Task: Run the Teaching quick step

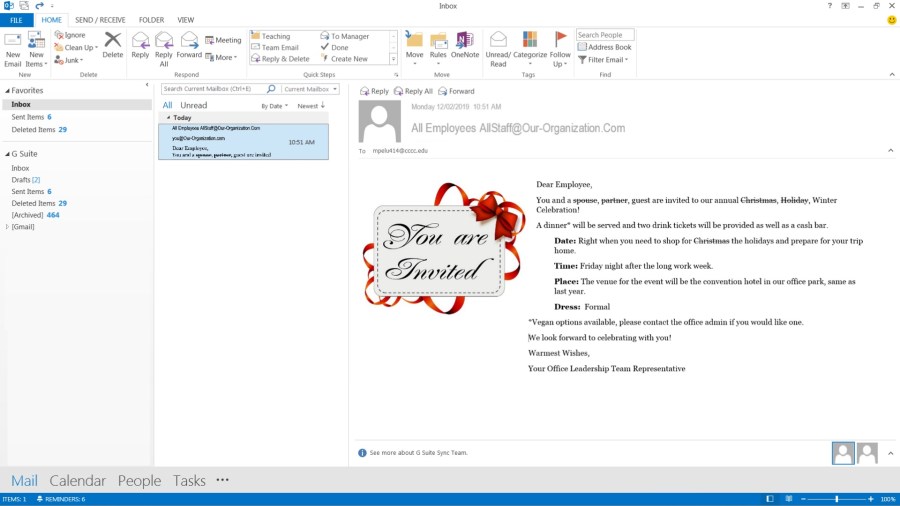Action: click(x=271, y=36)
